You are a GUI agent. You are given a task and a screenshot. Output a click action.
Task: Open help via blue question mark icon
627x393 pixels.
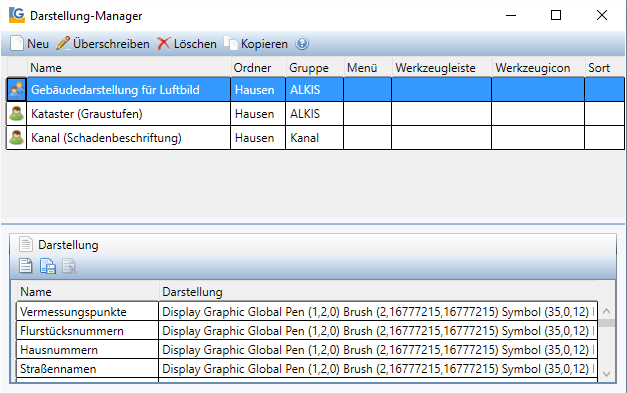pyautogui.click(x=302, y=43)
